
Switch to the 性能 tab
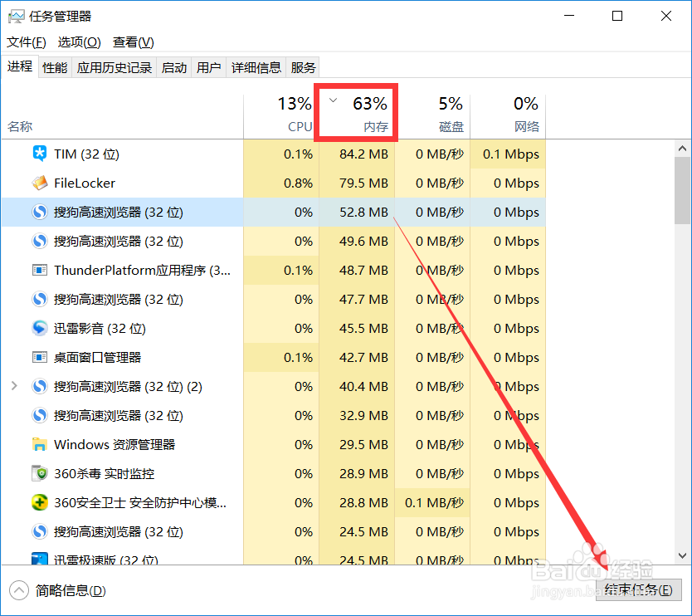pyautogui.click(x=55, y=67)
